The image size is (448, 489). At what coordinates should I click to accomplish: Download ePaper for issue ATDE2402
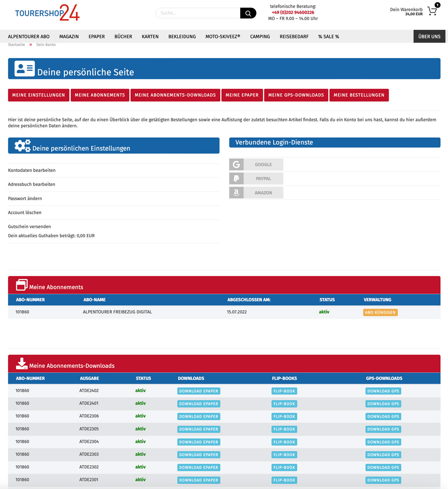(x=199, y=391)
